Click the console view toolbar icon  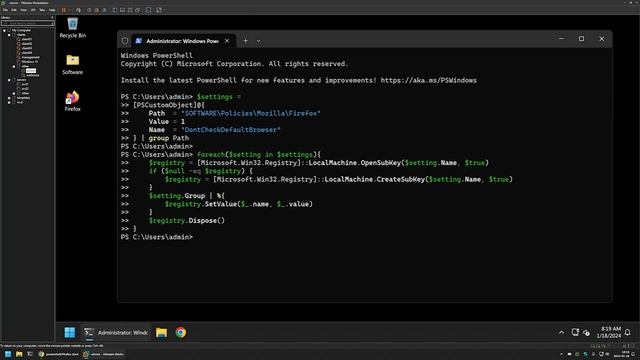coord(148,10)
